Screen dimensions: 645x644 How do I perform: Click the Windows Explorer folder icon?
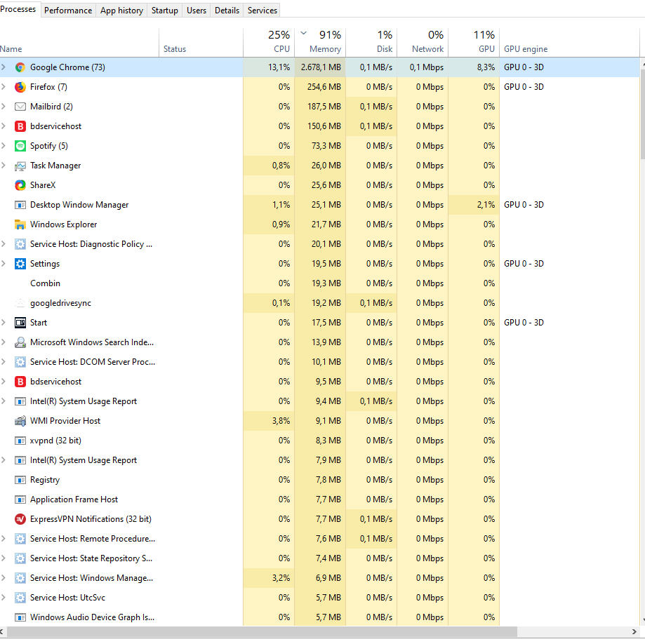20,224
